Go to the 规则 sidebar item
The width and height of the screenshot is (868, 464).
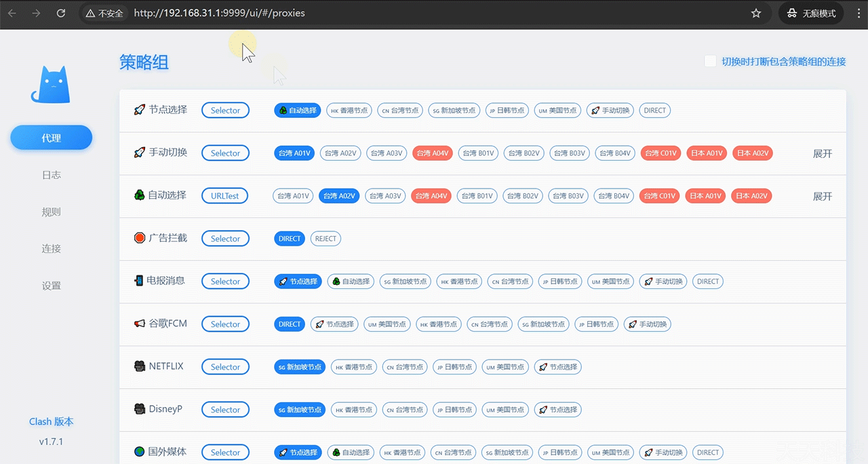[x=52, y=212]
